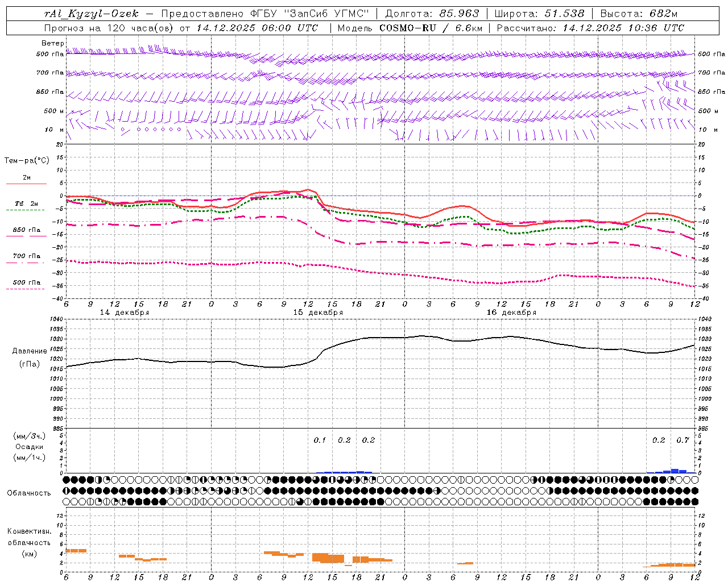This screenshot has height=582, width=728.
Task: Select the provider text ФГБУ "ЗапСиб УГМС"
Action: 309,14
